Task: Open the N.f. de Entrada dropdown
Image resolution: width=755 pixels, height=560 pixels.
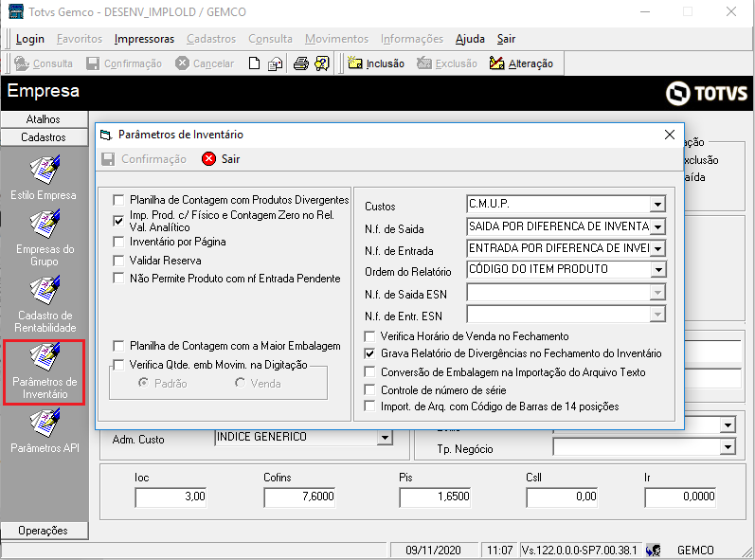Action: tap(657, 248)
